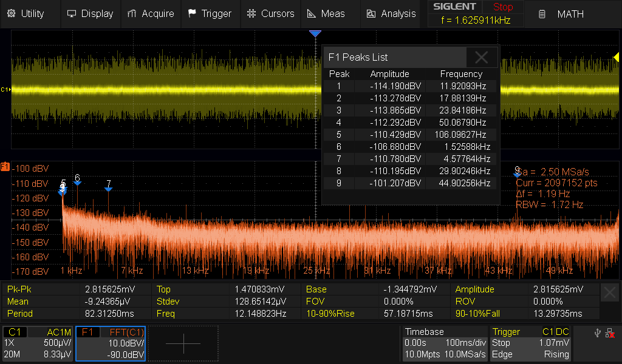Click the plus box to add a channel
The image size is (622, 364).
[183, 343]
